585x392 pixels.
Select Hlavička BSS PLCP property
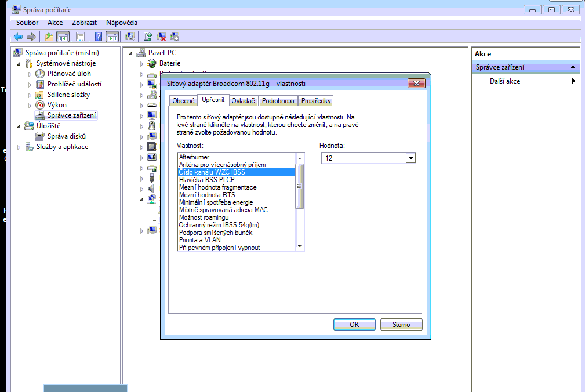point(236,180)
